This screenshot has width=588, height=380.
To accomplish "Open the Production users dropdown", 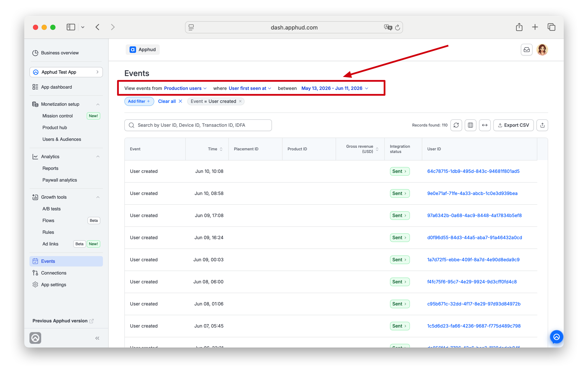I will [x=185, y=88].
